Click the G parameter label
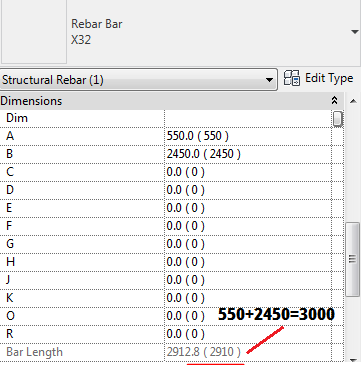Screen dimensions: 361x365 coord(10,244)
